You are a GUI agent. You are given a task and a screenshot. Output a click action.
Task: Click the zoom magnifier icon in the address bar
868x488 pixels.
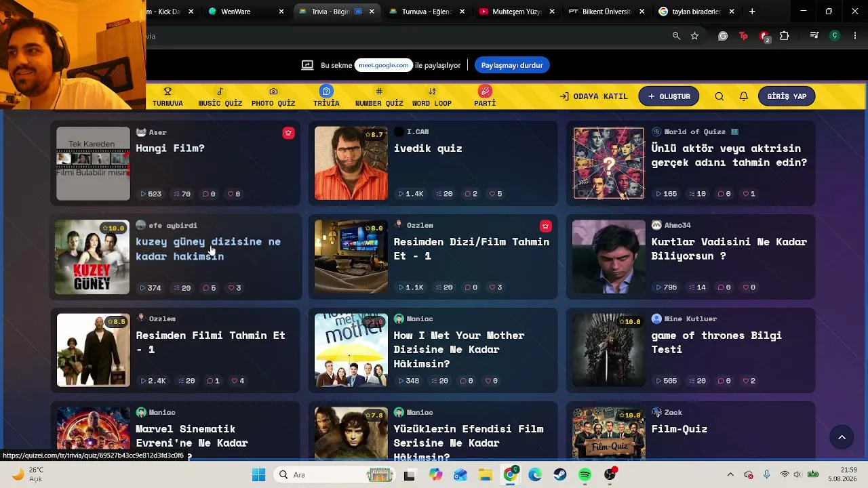676,36
